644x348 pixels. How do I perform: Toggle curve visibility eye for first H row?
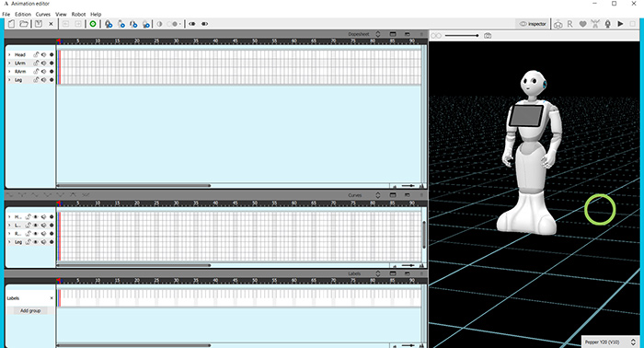click(x=36, y=216)
